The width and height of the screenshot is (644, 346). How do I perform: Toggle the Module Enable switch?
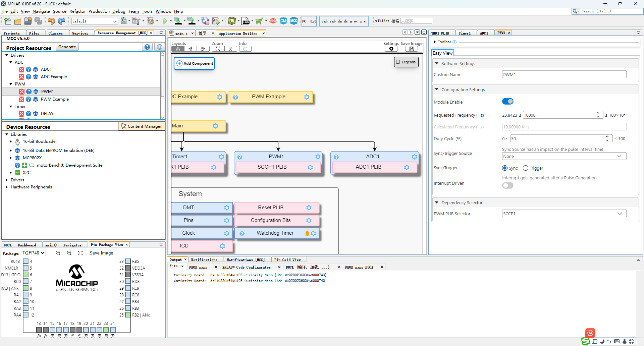pos(507,102)
